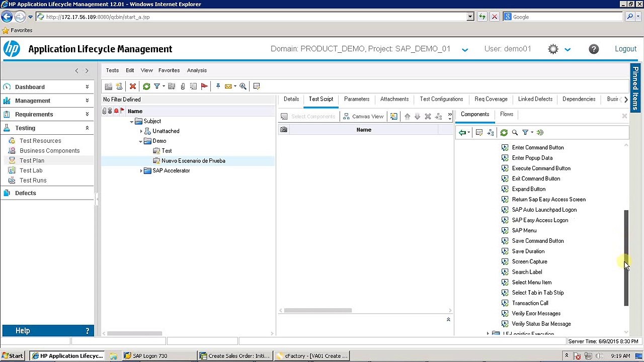Click the green quick-add arrow icon in Components pane
Viewport: 644px width, 362px height.
[540, 133]
